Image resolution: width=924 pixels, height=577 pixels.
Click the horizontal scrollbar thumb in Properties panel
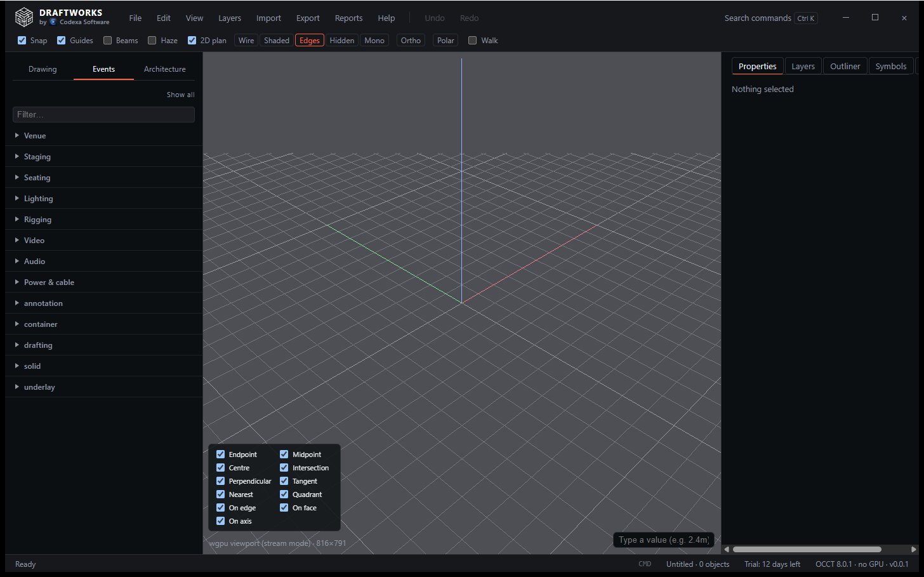tap(807, 549)
